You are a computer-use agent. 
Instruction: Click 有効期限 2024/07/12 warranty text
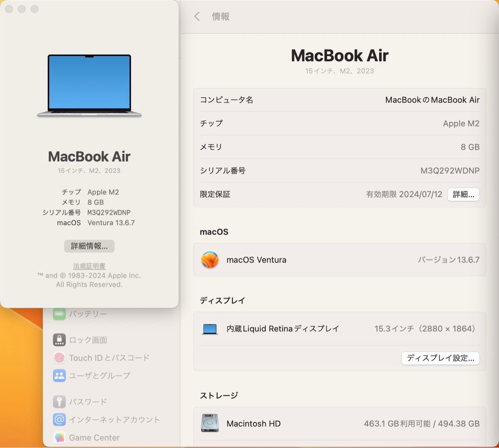[404, 194]
